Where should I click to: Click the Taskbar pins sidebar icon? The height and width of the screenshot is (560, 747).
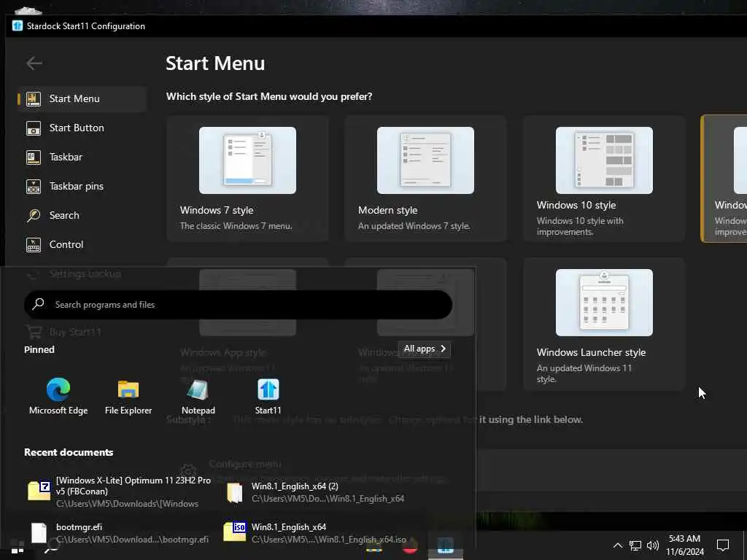(34, 186)
